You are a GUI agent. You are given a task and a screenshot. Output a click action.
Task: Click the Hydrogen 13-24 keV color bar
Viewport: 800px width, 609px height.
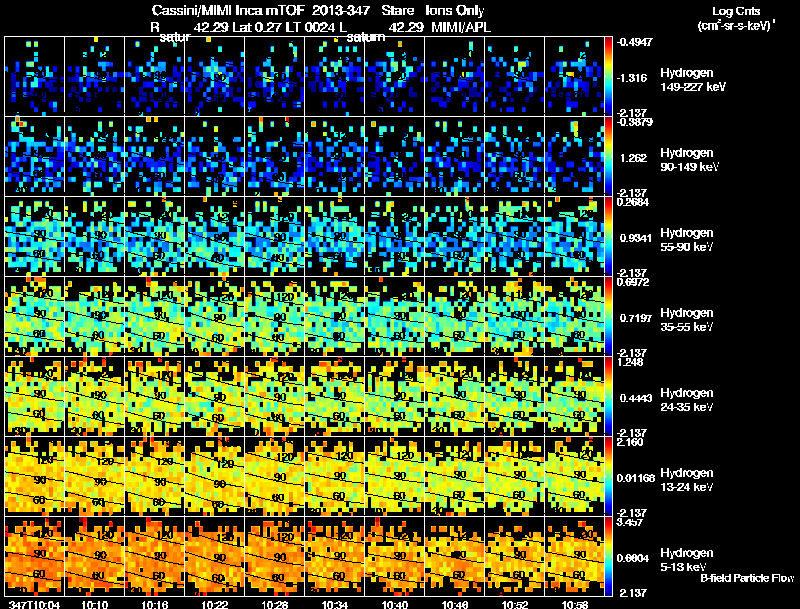pyautogui.click(x=608, y=476)
